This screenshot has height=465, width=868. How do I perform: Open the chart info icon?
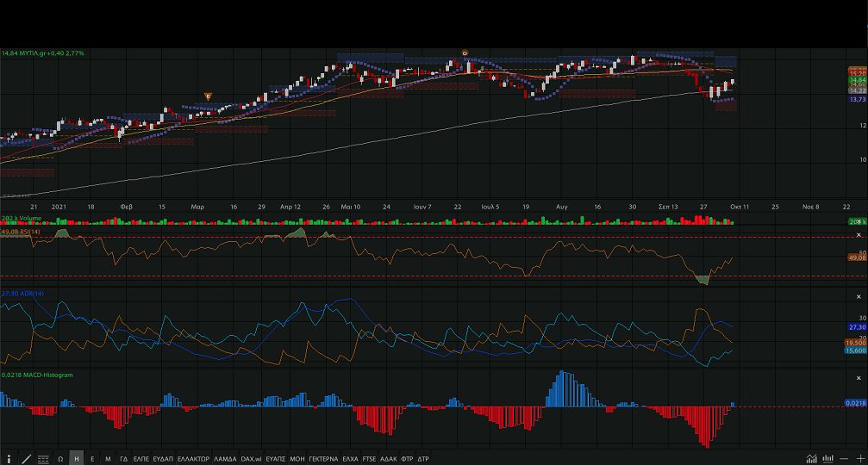click(x=9, y=459)
